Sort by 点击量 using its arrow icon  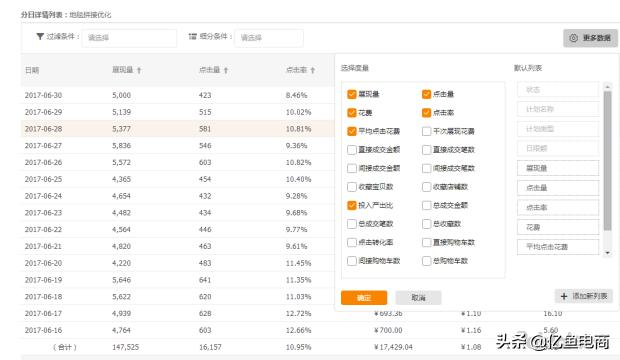(x=226, y=70)
